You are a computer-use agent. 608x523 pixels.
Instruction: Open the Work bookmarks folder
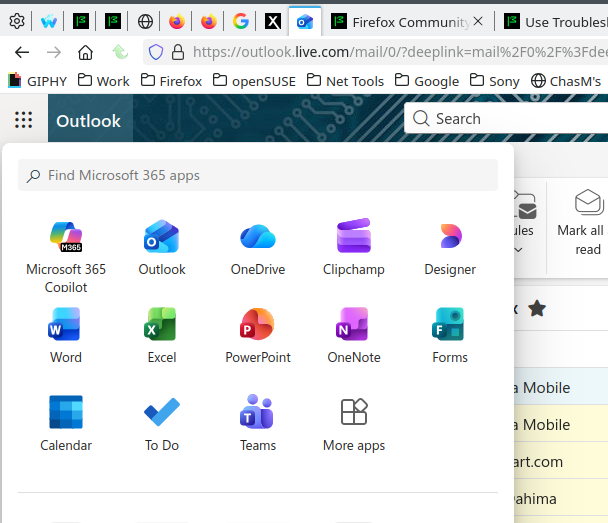click(104, 81)
